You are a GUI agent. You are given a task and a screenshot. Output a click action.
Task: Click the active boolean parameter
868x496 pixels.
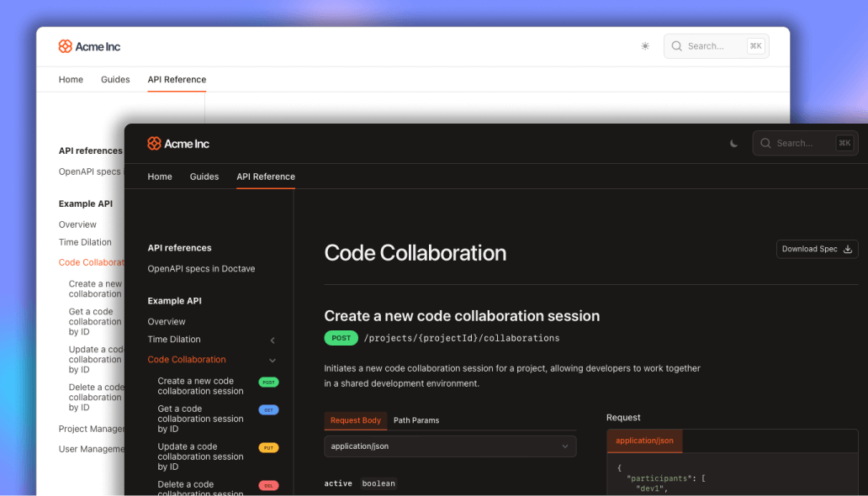coord(360,483)
